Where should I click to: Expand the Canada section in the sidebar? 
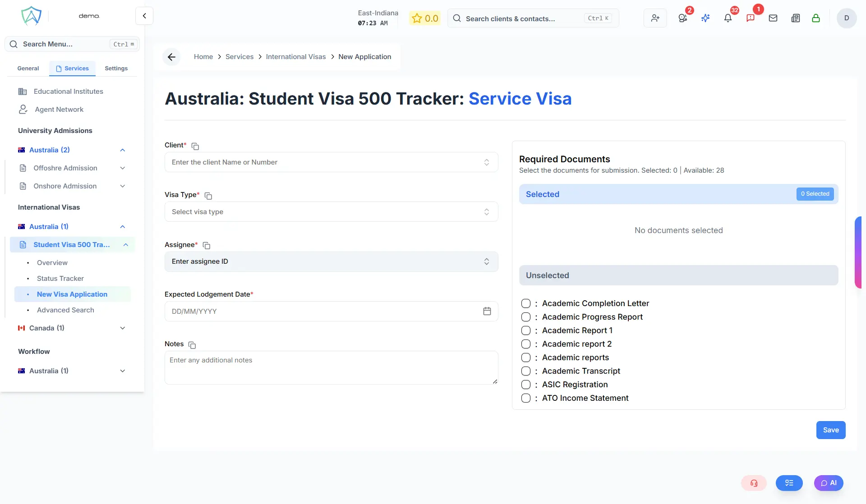[x=122, y=328]
